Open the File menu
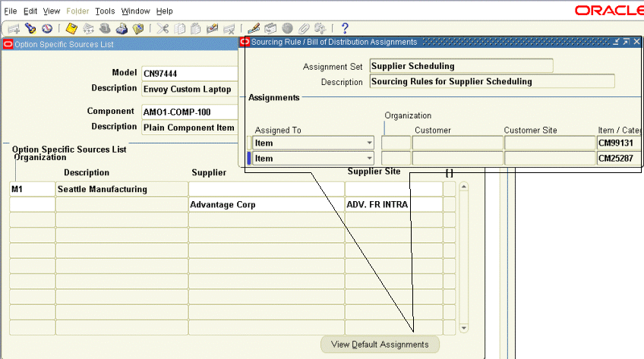Viewport: 644px width, 359px height. (x=11, y=11)
